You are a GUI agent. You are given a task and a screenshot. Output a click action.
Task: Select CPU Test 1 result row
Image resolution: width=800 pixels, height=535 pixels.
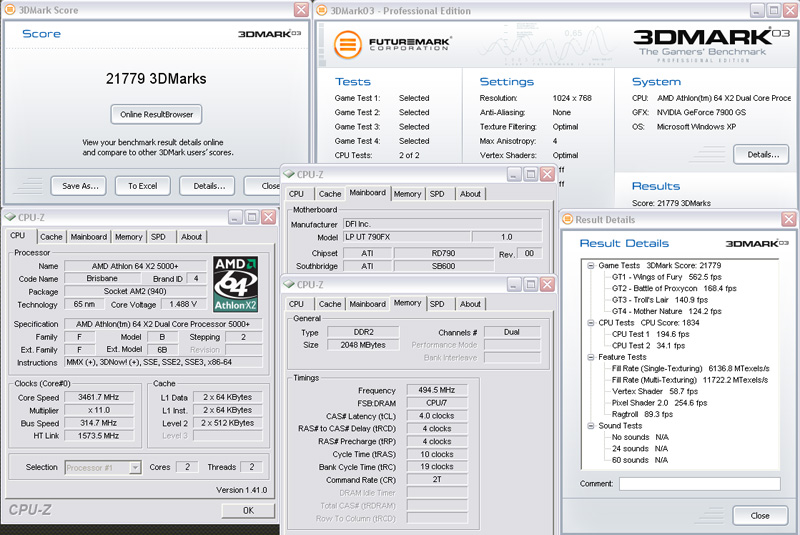[651, 334]
